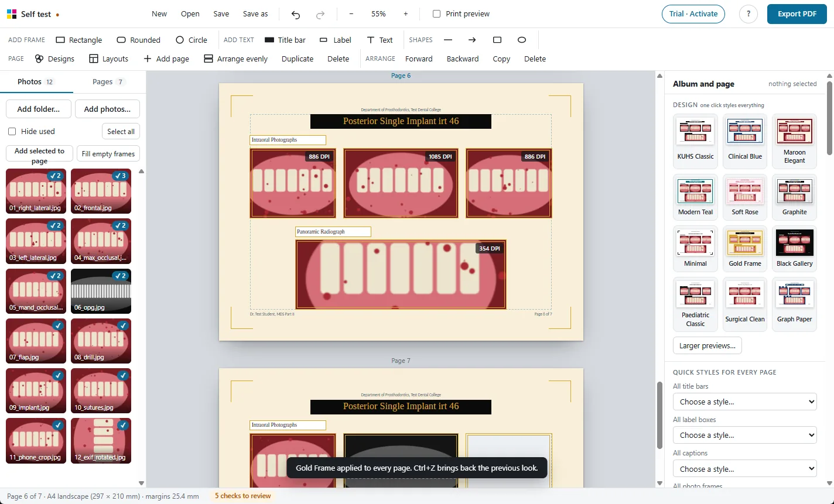834x504 pixels.
Task: Open 5 checks to review
Action: tap(242, 496)
